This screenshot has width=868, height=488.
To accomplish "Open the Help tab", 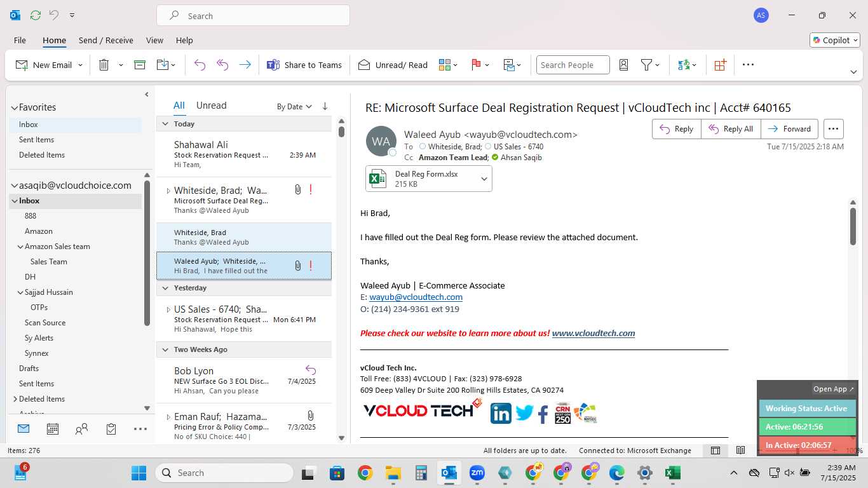I will 184,40.
